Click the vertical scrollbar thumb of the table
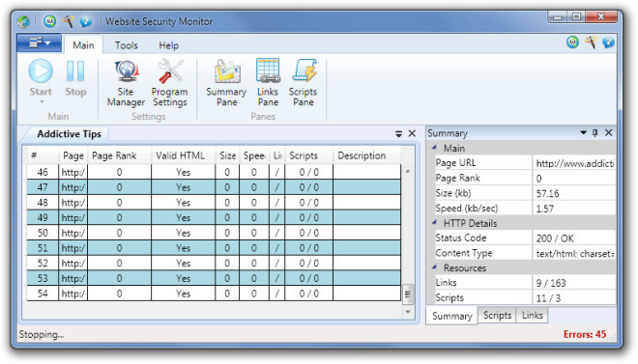This screenshot has height=364, width=638. (x=408, y=294)
